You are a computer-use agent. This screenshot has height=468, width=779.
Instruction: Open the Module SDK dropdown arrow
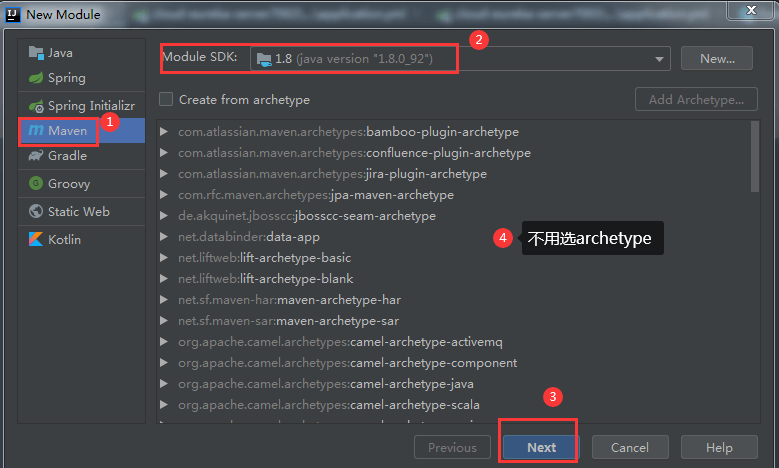(659, 59)
